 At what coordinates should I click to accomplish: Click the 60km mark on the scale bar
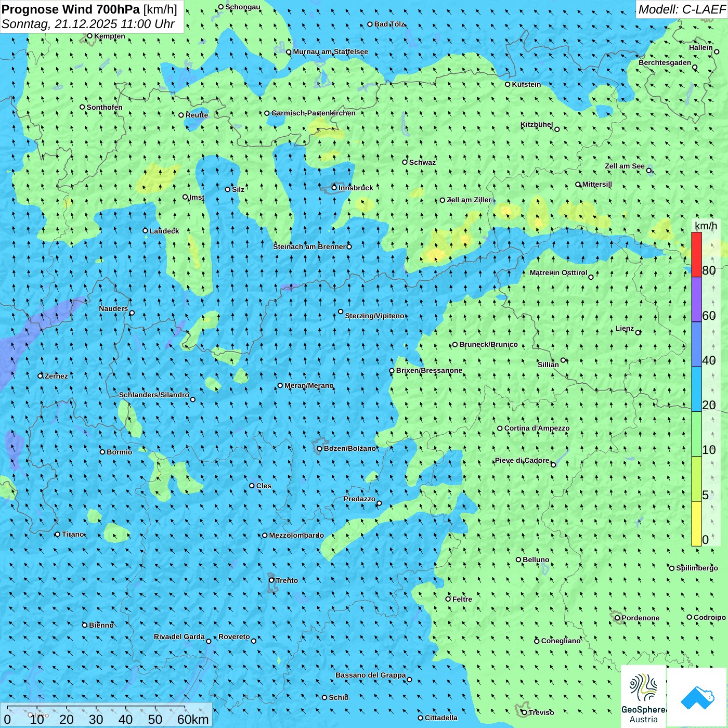coord(192,719)
